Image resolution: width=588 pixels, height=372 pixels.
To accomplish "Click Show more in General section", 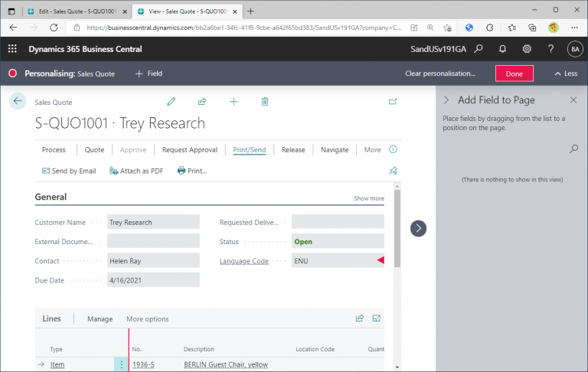I will coord(368,198).
